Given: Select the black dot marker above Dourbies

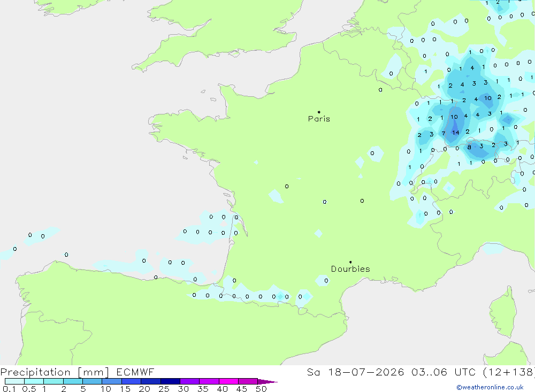Looking at the screenshot, I should point(350,262).
